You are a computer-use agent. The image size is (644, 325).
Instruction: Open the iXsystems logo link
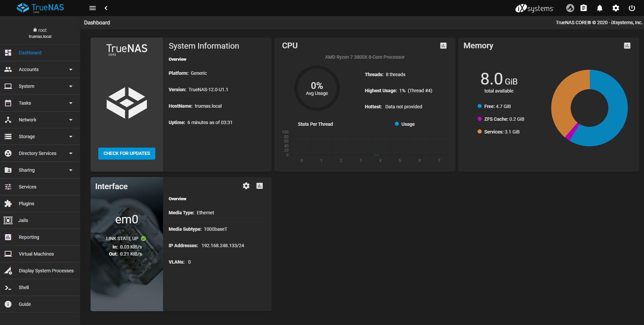click(x=534, y=8)
